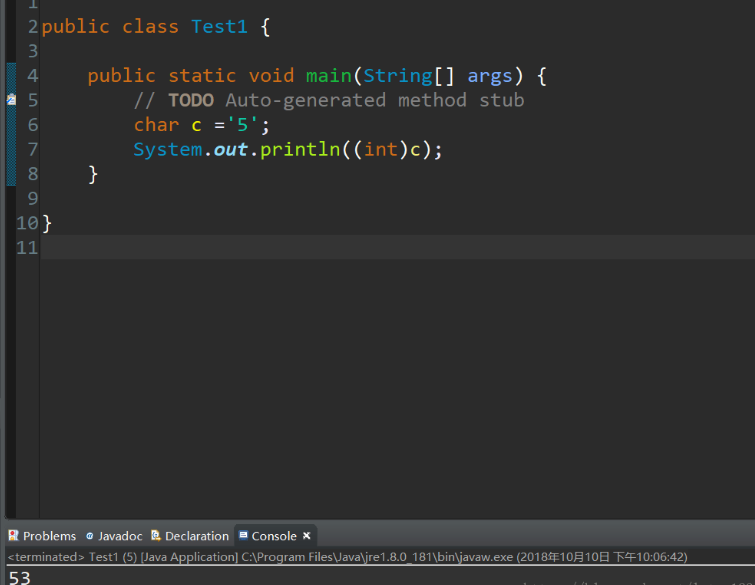This screenshot has height=585, width=755.
Task: Click line number 7 in the gutter
Action: [32, 149]
